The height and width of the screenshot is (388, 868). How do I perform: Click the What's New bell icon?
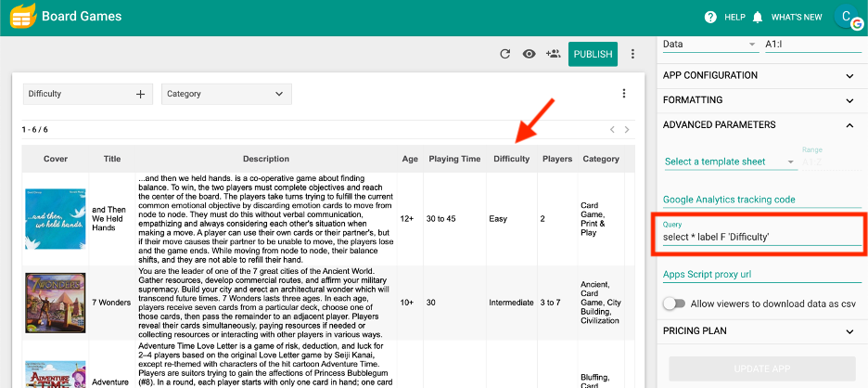758,18
